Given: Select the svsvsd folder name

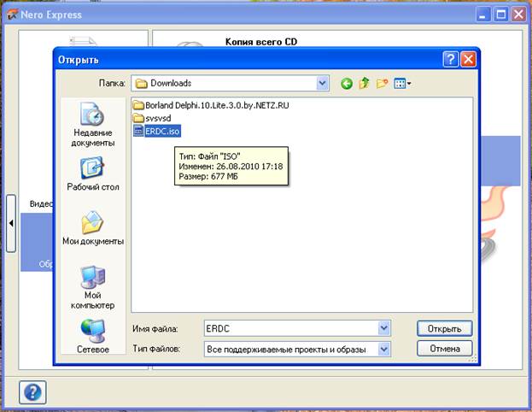Looking at the screenshot, I should click(x=158, y=118).
